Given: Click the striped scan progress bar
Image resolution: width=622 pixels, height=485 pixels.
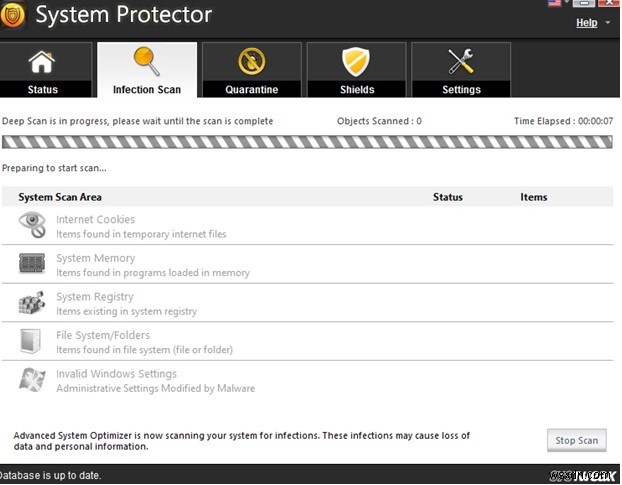Looking at the screenshot, I should pos(307,142).
